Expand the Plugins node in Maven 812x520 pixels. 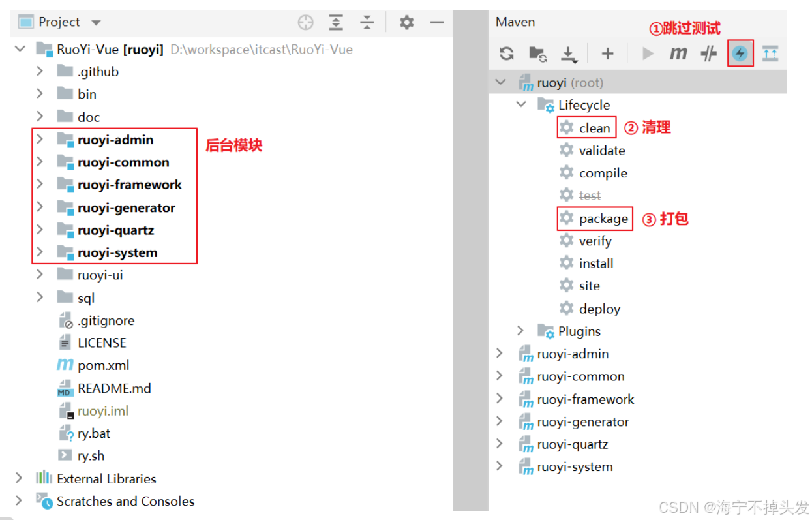click(520, 331)
